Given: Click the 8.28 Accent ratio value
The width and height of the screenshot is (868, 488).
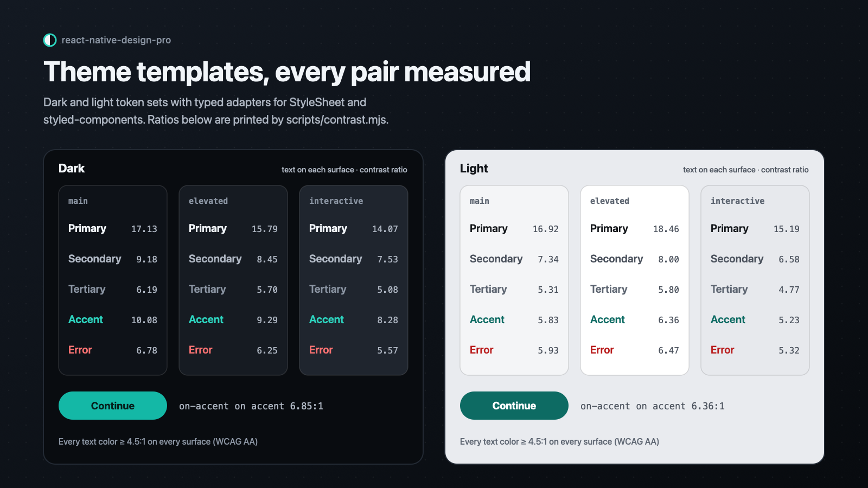Looking at the screenshot, I should pos(388,320).
